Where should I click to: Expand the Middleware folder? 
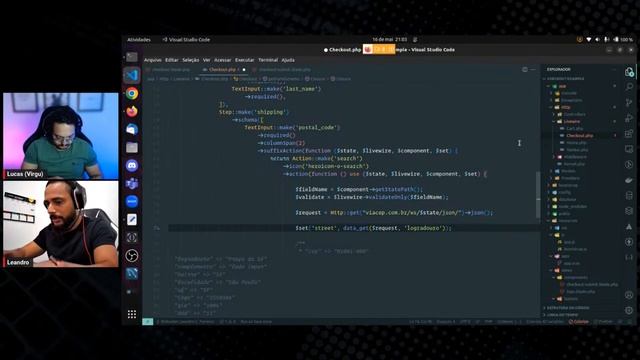coord(575,157)
